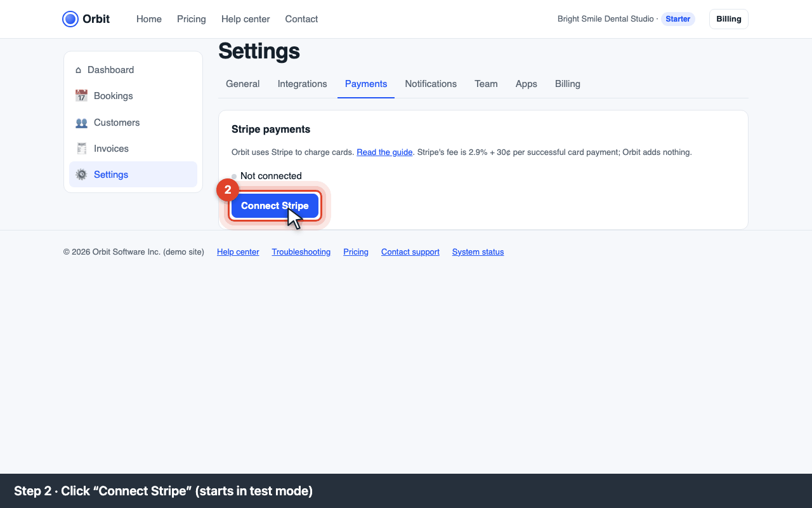Follow the footer Help center link
812x508 pixels.
pyautogui.click(x=238, y=252)
